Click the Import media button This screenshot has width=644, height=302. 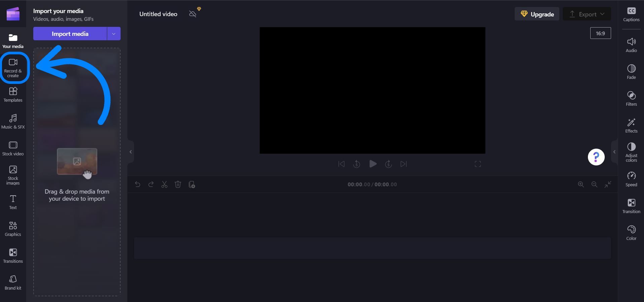click(x=70, y=34)
